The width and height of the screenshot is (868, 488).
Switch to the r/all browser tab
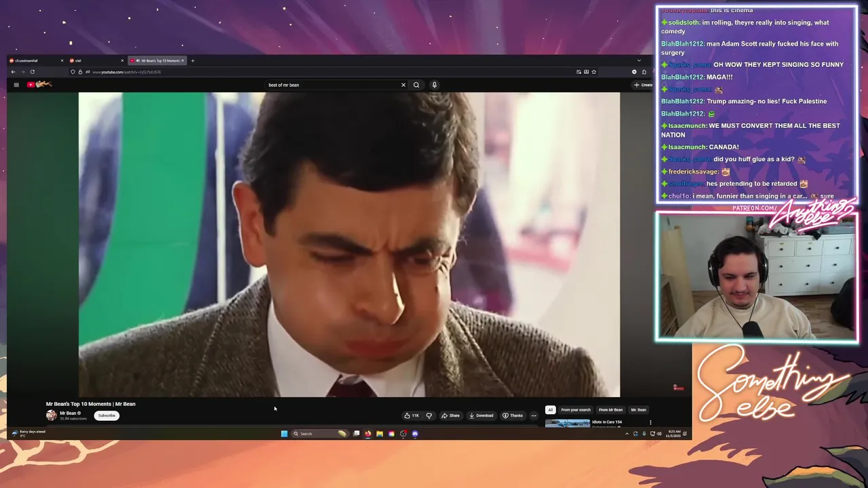tap(97, 60)
